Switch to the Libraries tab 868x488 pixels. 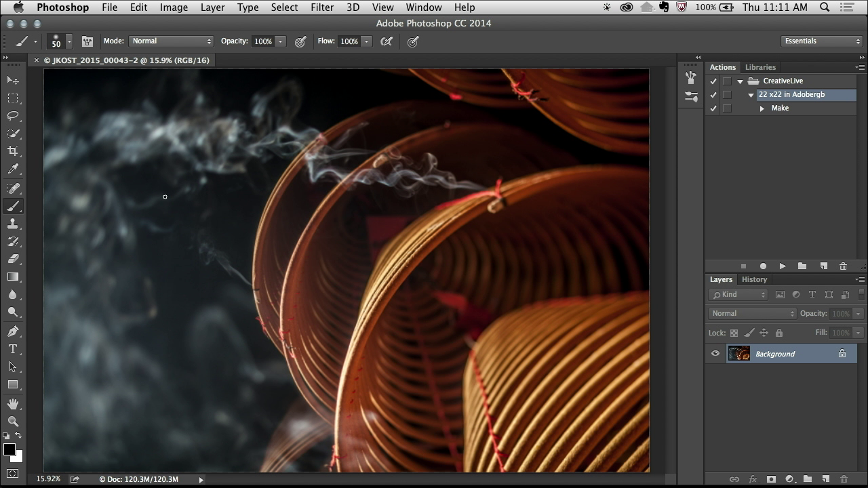click(x=760, y=67)
